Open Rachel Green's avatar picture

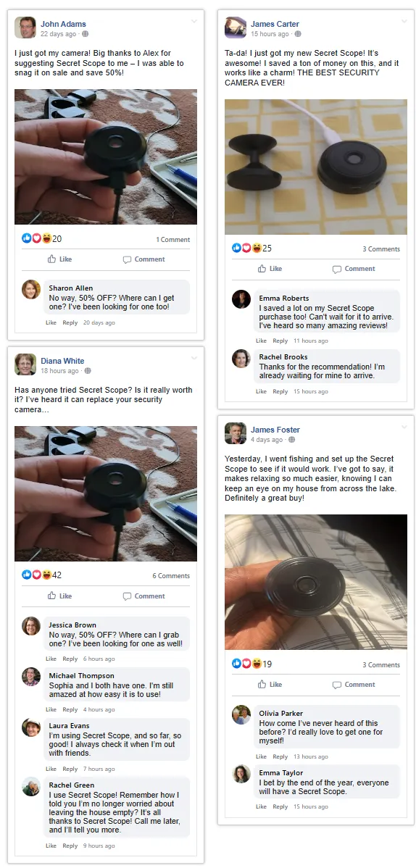pos(31,787)
